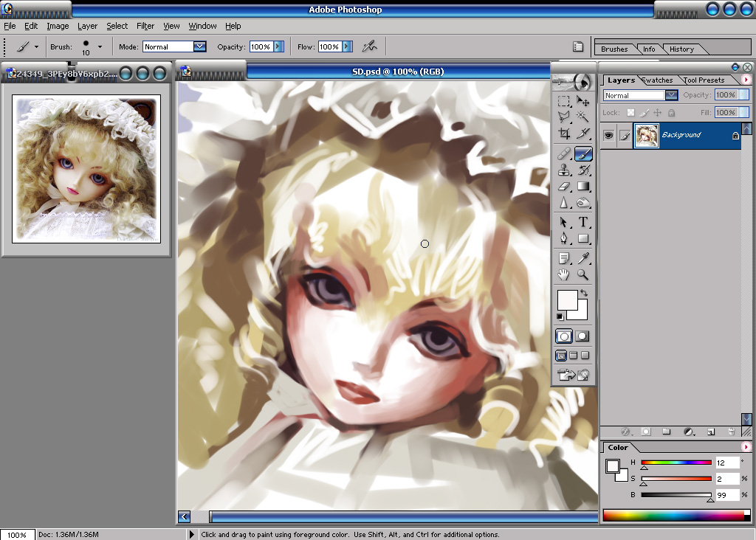Toggle airbrush mode in options bar

(x=369, y=46)
